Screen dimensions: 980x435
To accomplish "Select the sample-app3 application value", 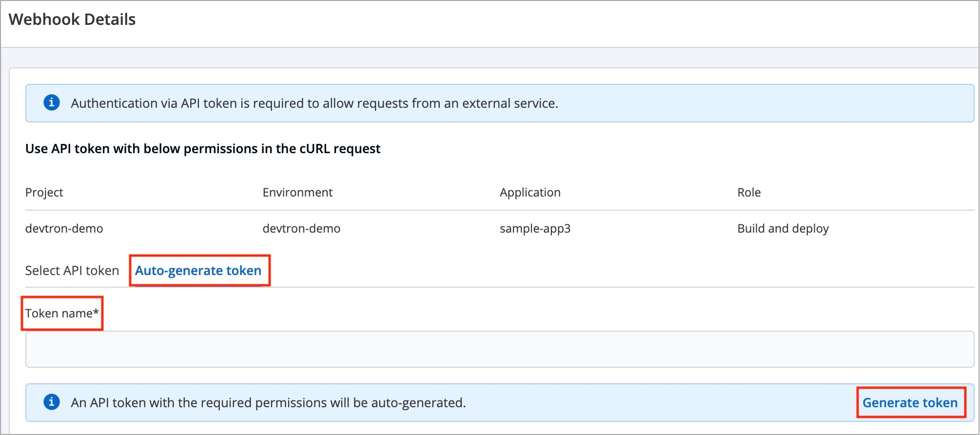I will click(535, 229).
